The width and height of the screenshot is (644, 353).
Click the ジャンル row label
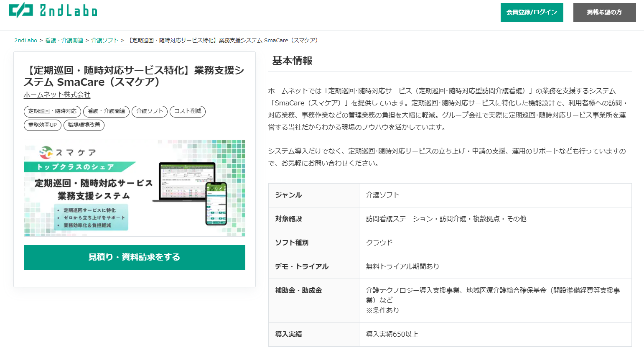(288, 195)
